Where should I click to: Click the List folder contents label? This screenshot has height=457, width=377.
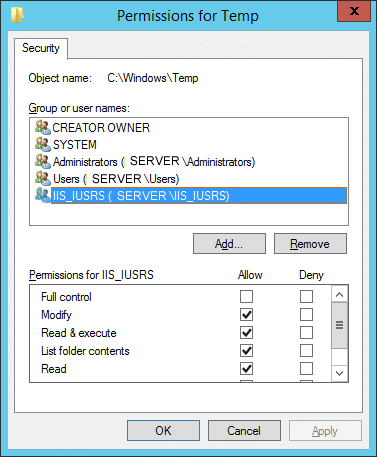click(85, 351)
